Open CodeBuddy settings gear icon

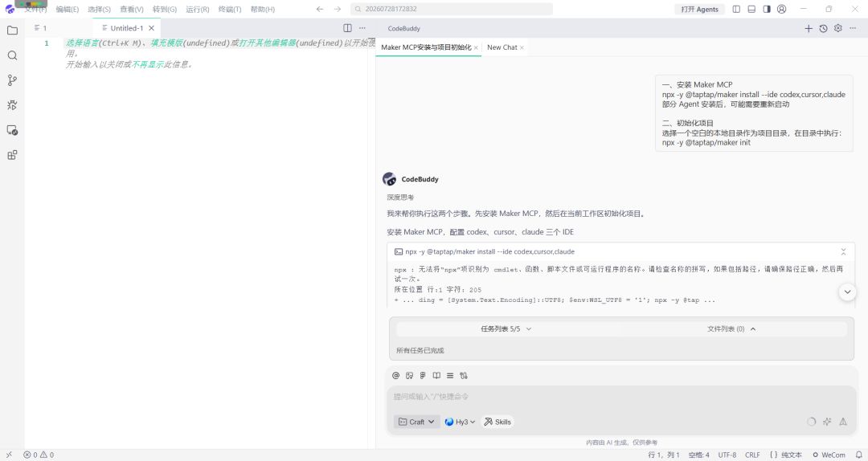838,28
